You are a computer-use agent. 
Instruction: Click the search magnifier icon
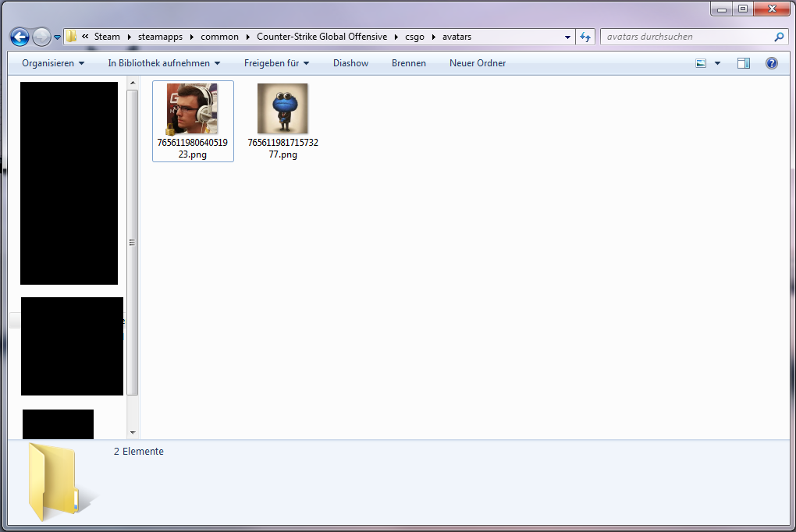coord(780,37)
